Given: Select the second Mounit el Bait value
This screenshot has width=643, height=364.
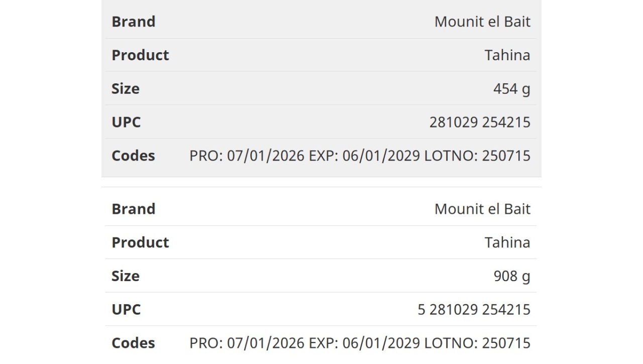Looking at the screenshot, I should point(482,209).
